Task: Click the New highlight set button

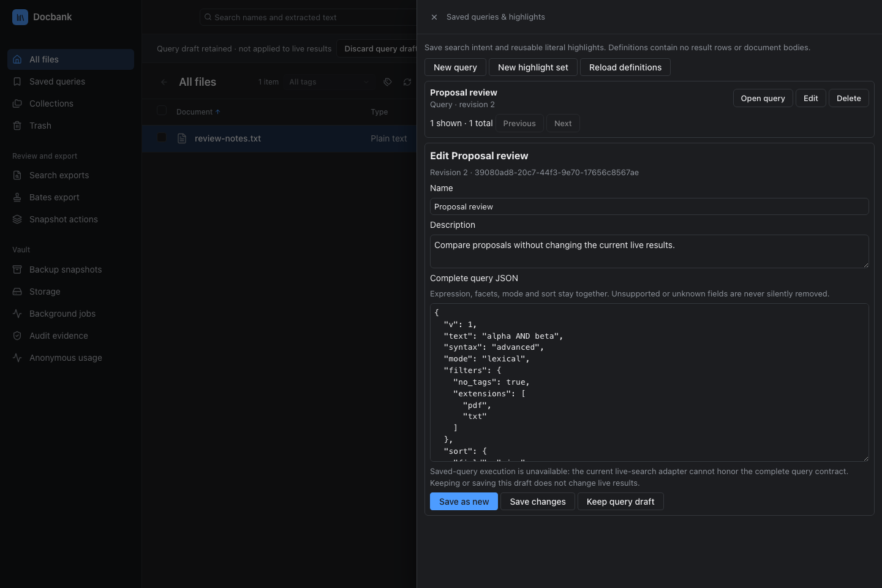Action: (x=533, y=67)
